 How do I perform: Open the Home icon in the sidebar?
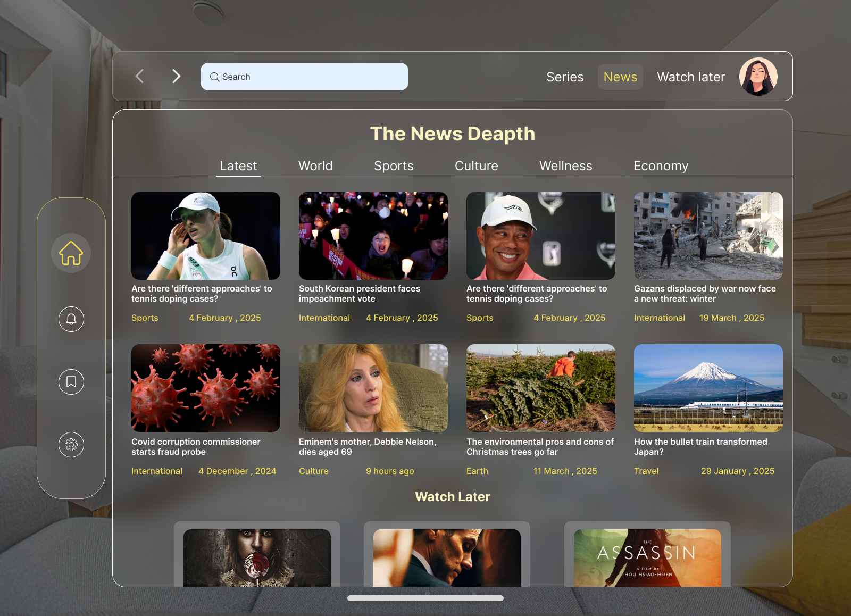(x=71, y=253)
